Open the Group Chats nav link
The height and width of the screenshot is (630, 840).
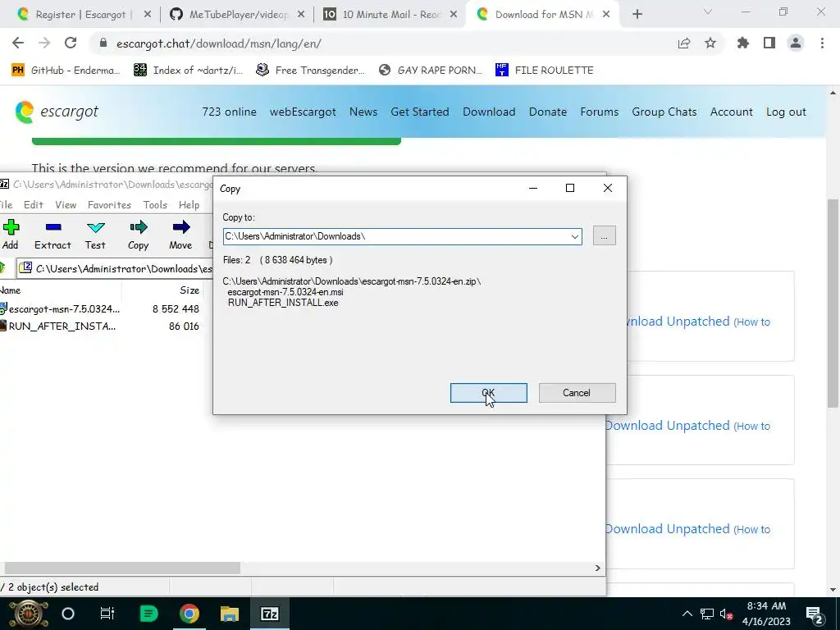click(664, 112)
